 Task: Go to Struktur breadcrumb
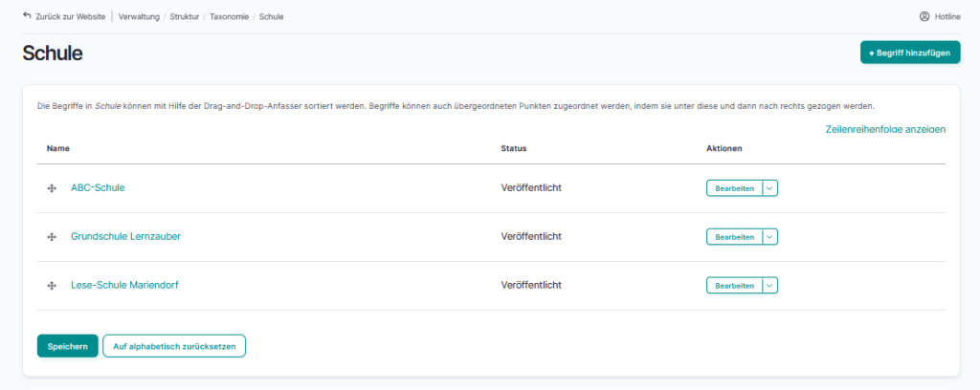(x=185, y=17)
